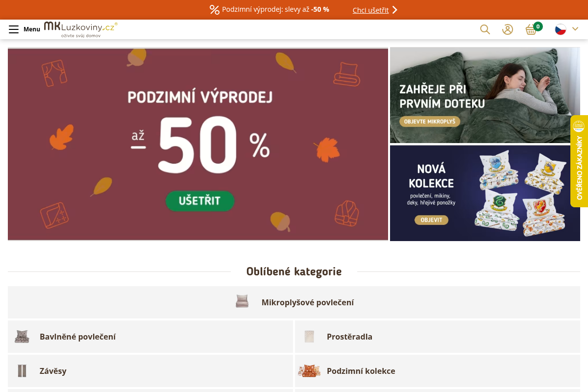The width and height of the screenshot is (588, 392).
Task: Click the basket item count badge
Action: tap(538, 26)
